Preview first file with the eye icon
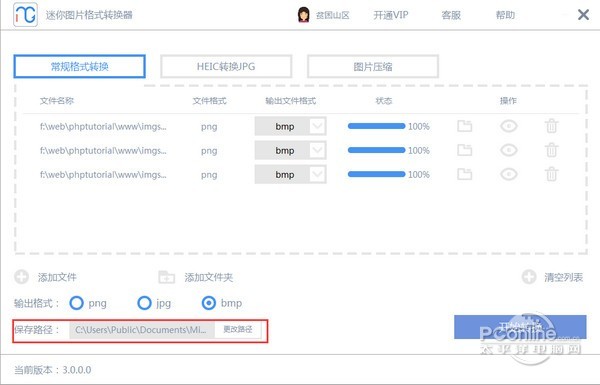Image resolution: width=600 pixels, height=385 pixels. coord(509,126)
